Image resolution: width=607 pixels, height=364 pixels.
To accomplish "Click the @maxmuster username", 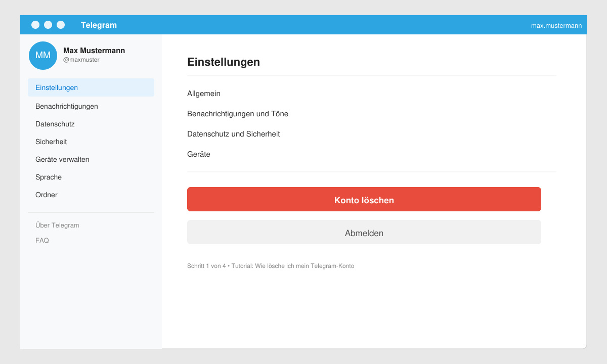I will [x=81, y=60].
